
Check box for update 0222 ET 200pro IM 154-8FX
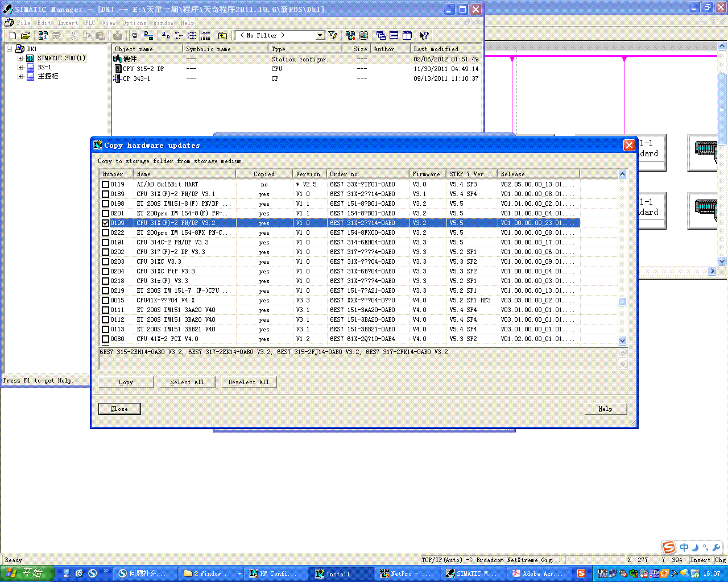105,232
